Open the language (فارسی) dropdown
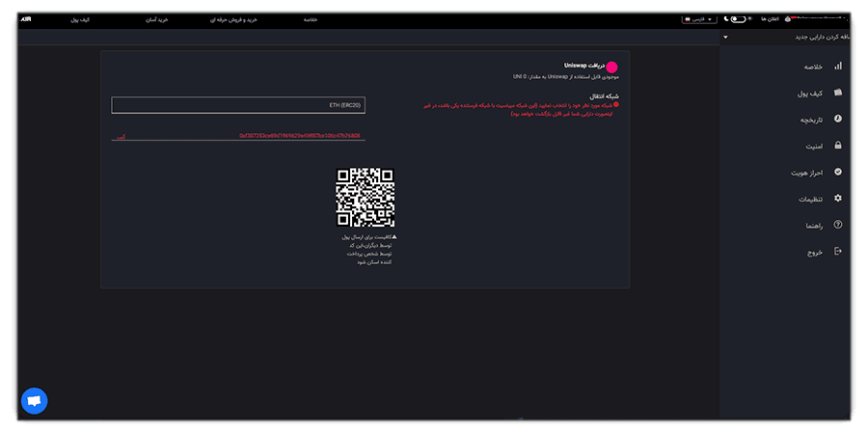The width and height of the screenshot is (868, 434). coord(699,19)
